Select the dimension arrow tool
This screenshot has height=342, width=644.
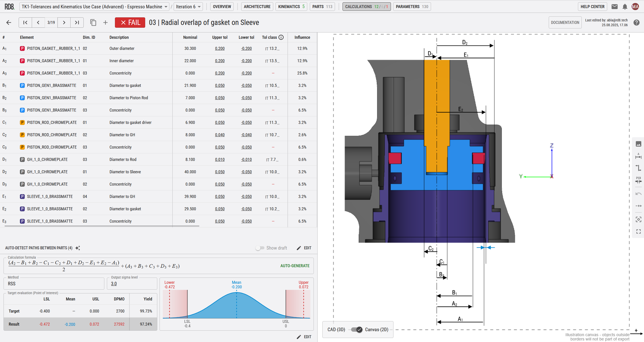(x=638, y=156)
